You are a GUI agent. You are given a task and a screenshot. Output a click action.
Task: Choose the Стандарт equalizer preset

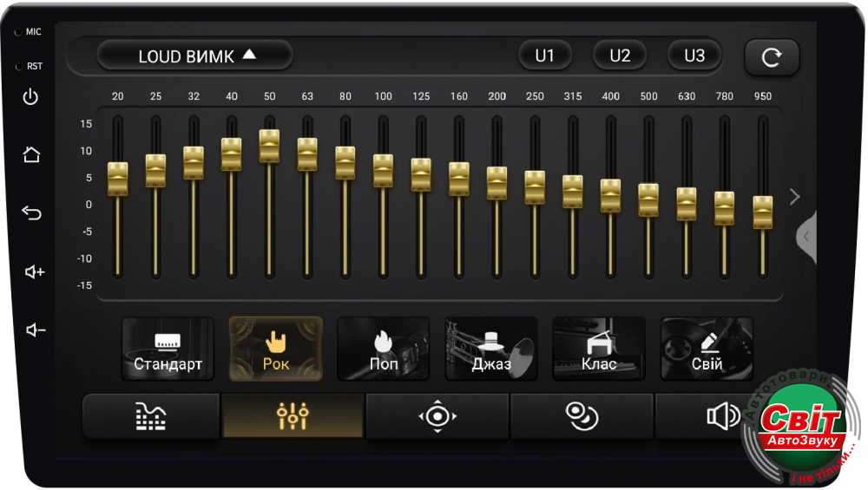pos(168,349)
